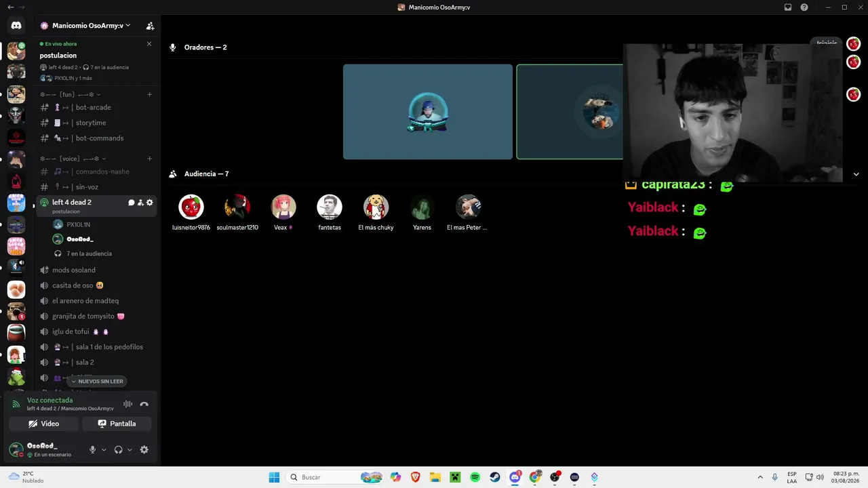This screenshot has width=868, height=488.
Task: Click invite icon on left 4 dead 2 channel
Action: 140,203
